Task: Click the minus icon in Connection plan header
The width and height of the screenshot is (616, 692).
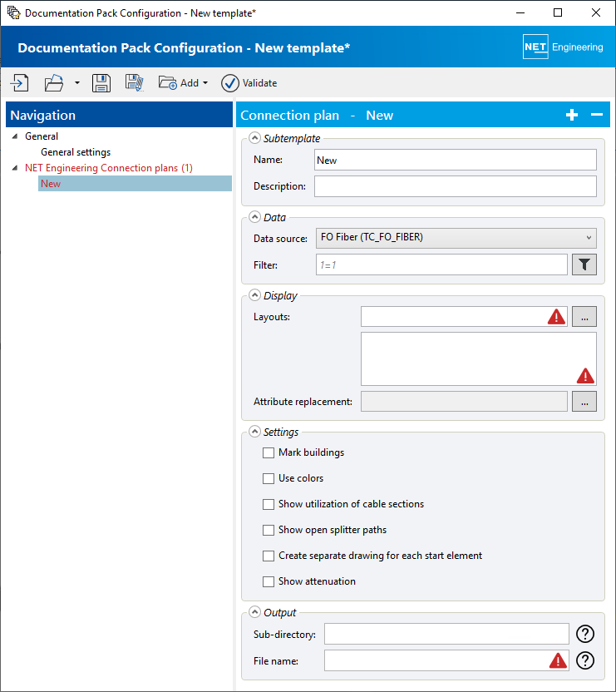Action: 597,115
